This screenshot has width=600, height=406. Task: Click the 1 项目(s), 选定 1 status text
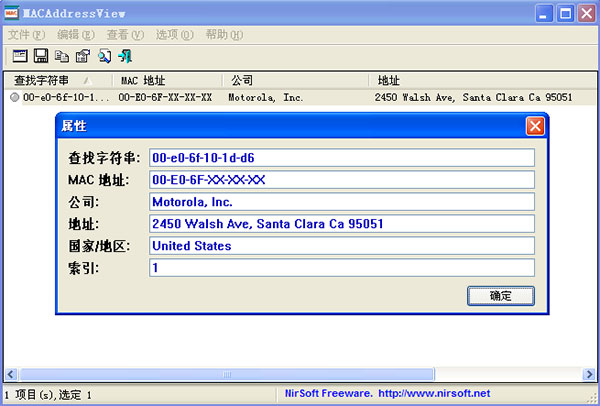click(x=48, y=395)
